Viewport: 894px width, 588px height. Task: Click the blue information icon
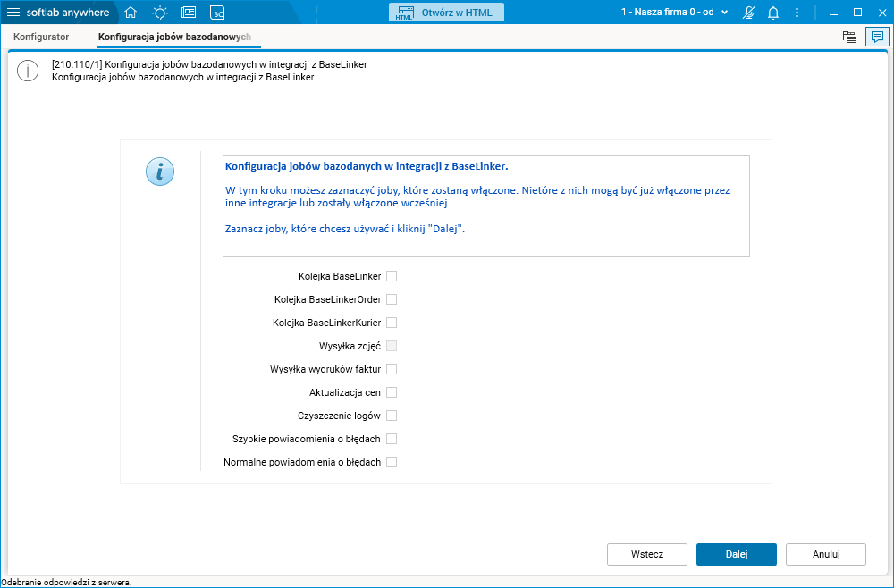[160, 172]
